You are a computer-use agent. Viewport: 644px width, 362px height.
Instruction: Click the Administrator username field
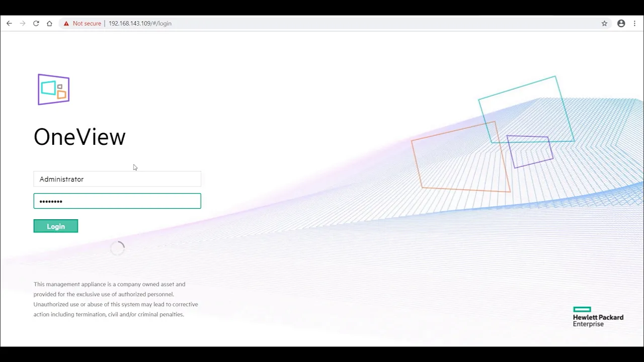(117, 179)
